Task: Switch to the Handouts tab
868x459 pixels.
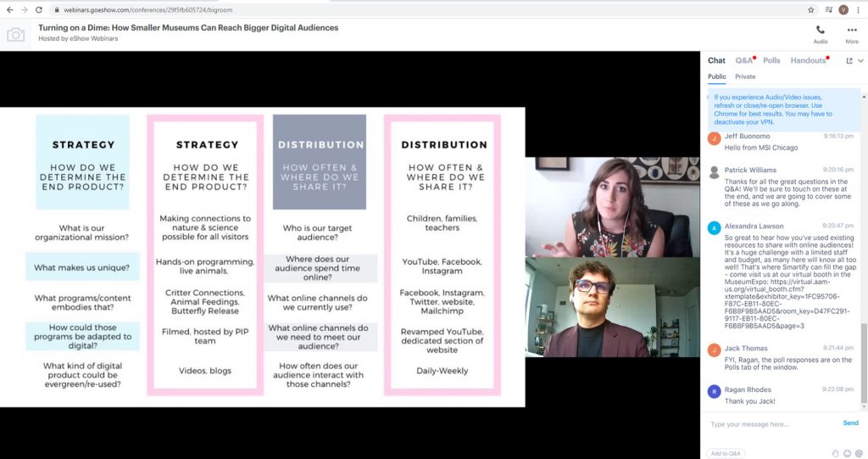Action: coord(808,61)
